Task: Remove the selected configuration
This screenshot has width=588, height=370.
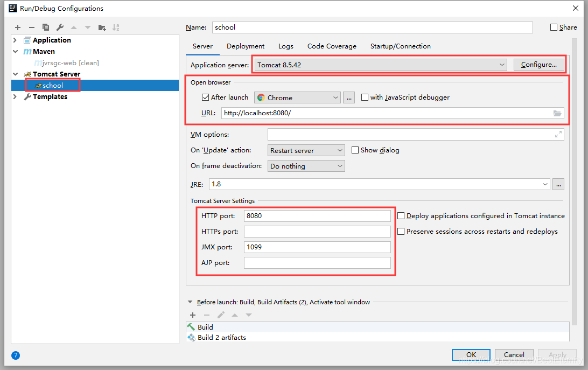Action: click(31, 27)
